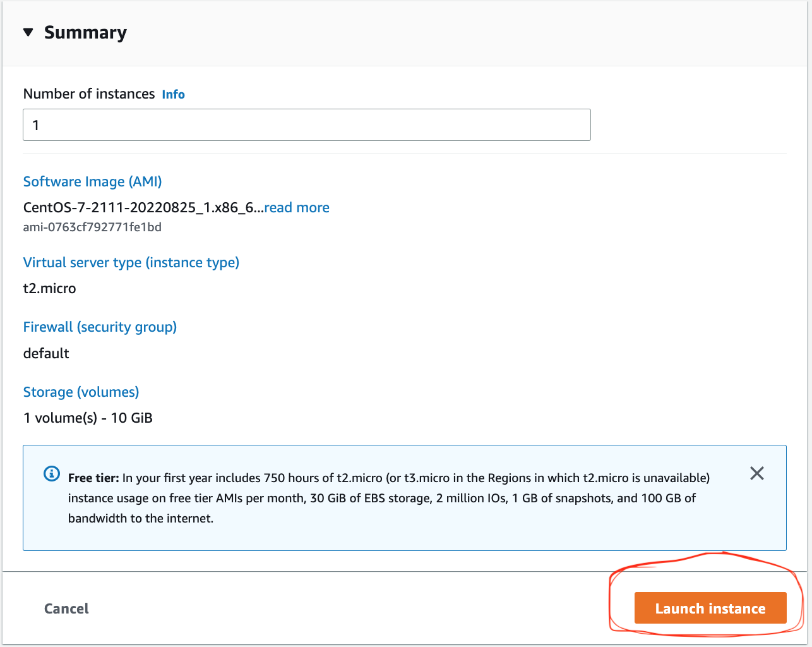The image size is (812, 647).
Task: Click the Number of instances label
Action: [89, 94]
